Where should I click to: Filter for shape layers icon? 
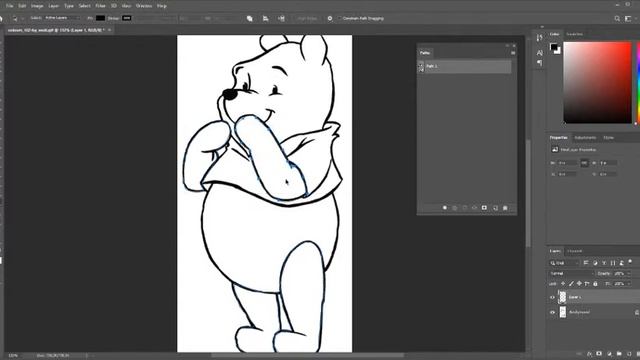click(x=613, y=263)
